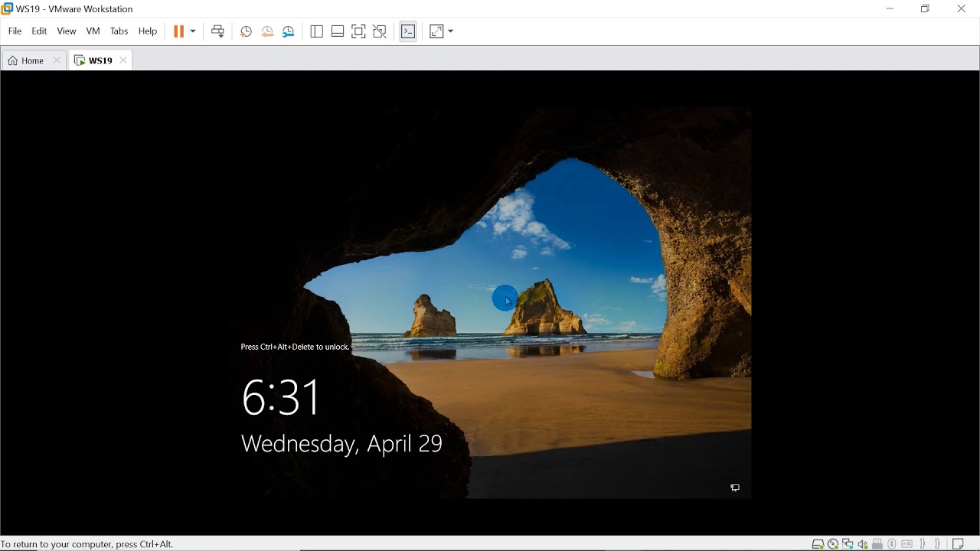Image resolution: width=980 pixels, height=551 pixels.
Task: Open the File menu
Action: (15, 31)
